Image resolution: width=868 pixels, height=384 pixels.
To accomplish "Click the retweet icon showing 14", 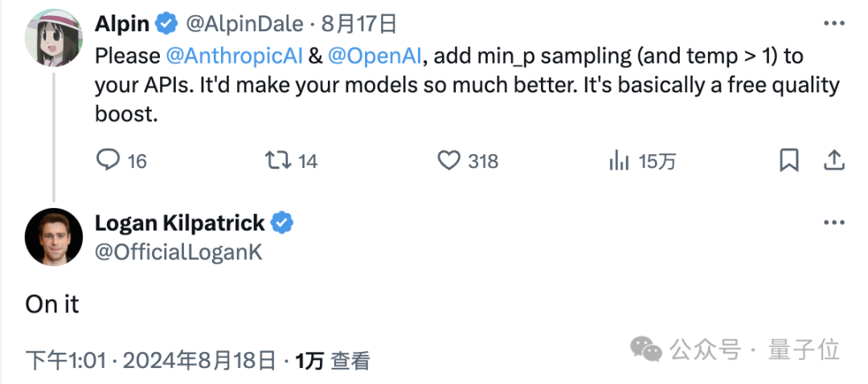I will coord(277,161).
